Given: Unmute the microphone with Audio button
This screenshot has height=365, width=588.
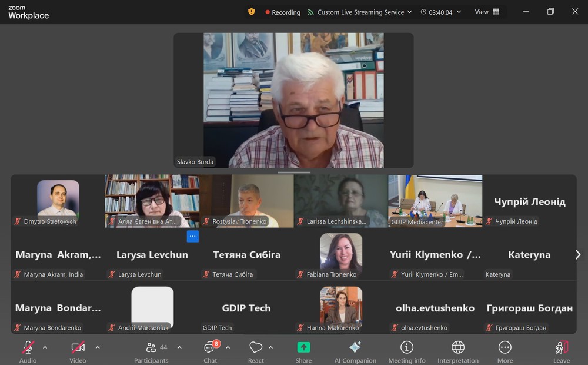Looking at the screenshot, I should 28,351.
